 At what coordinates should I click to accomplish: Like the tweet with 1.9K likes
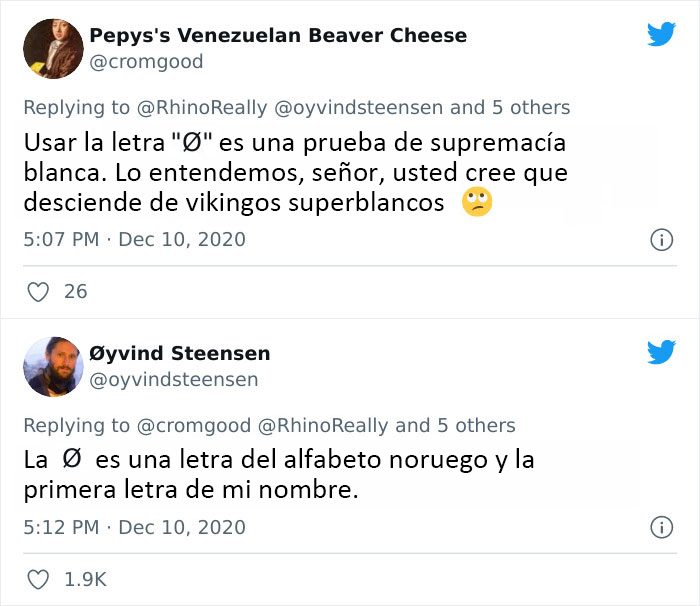click(x=38, y=579)
